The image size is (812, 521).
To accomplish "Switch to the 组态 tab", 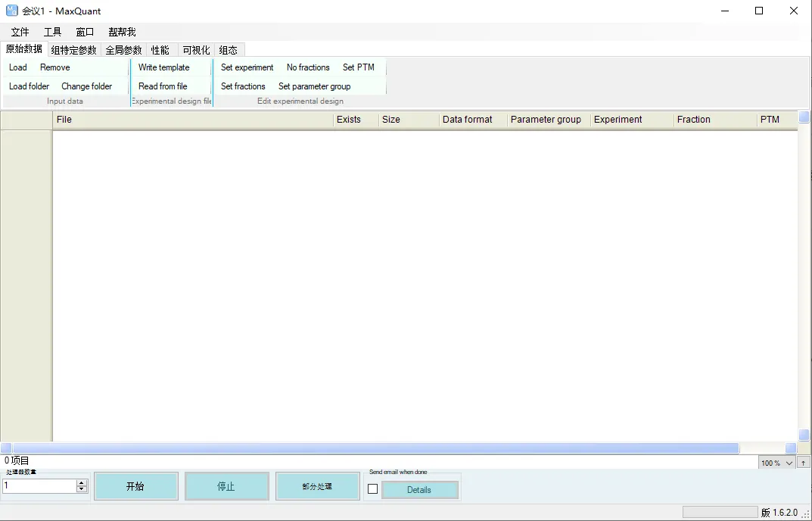I will click(x=229, y=50).
